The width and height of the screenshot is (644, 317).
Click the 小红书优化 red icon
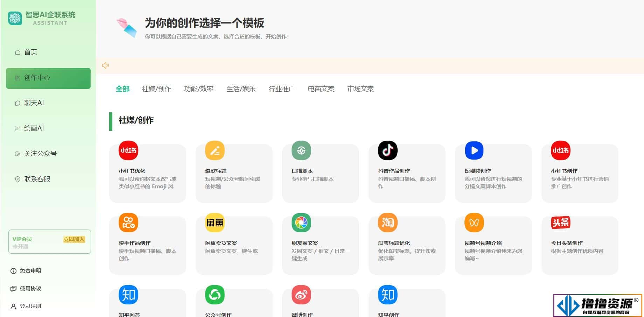coord(128,150)
